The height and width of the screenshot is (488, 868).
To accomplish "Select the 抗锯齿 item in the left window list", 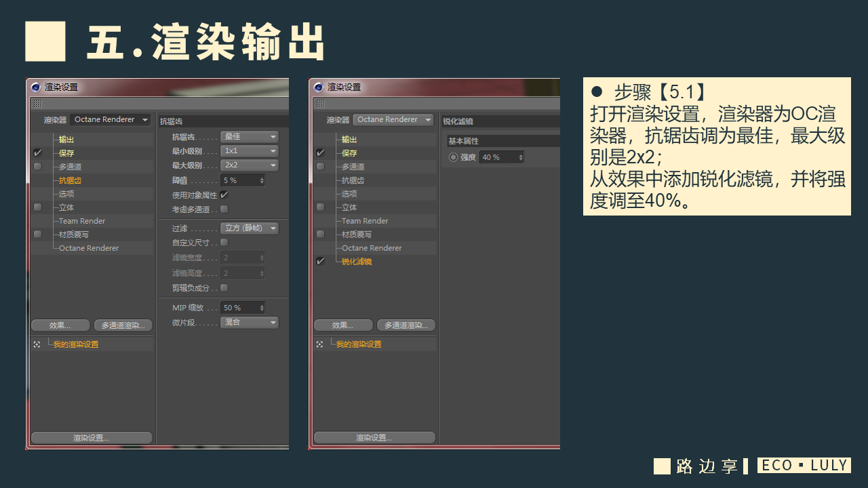I will point(70,180).
